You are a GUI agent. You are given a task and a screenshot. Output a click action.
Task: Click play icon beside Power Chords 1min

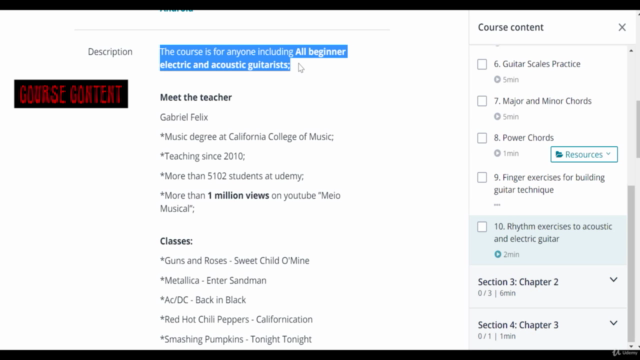pyautogui.click(x=497, y=153)
